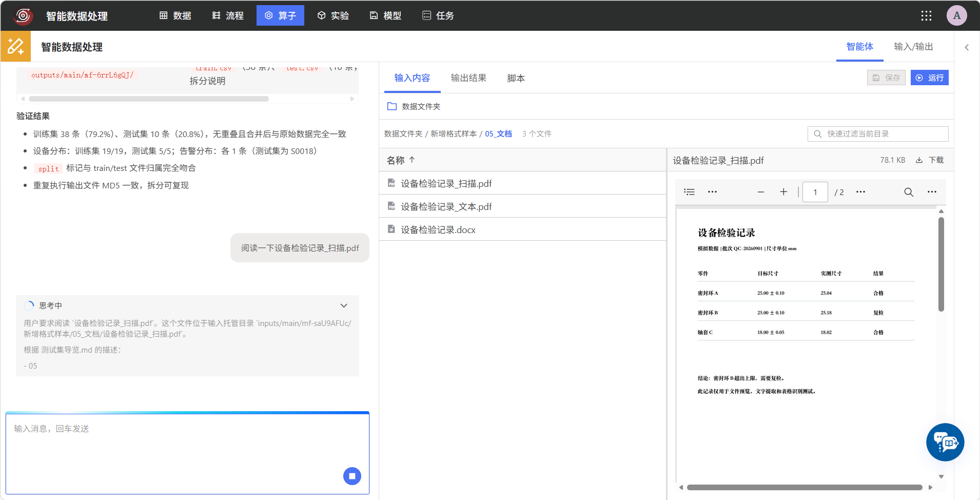
Task: Click the PDF page number field
Action: [x=815, y=192]
